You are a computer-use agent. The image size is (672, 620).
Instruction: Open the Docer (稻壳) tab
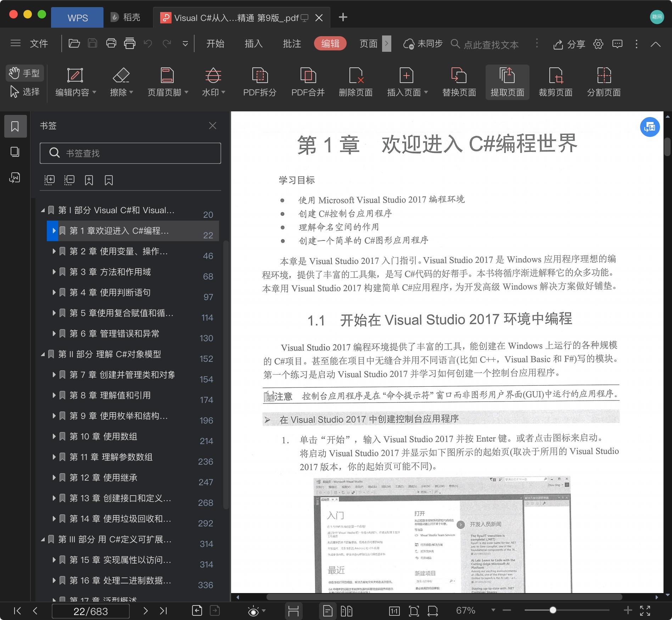pyautogui.click(x=126, y=17)
